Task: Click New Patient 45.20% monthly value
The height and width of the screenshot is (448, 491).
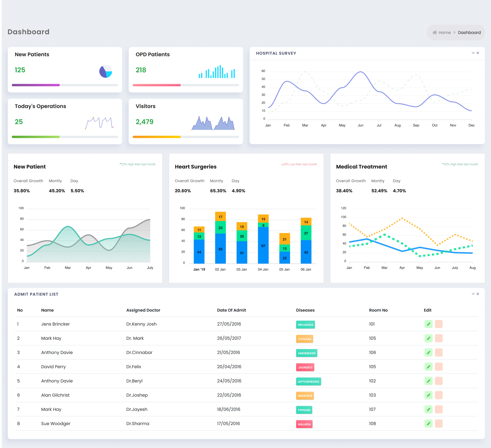Action: tap(57, 191)
